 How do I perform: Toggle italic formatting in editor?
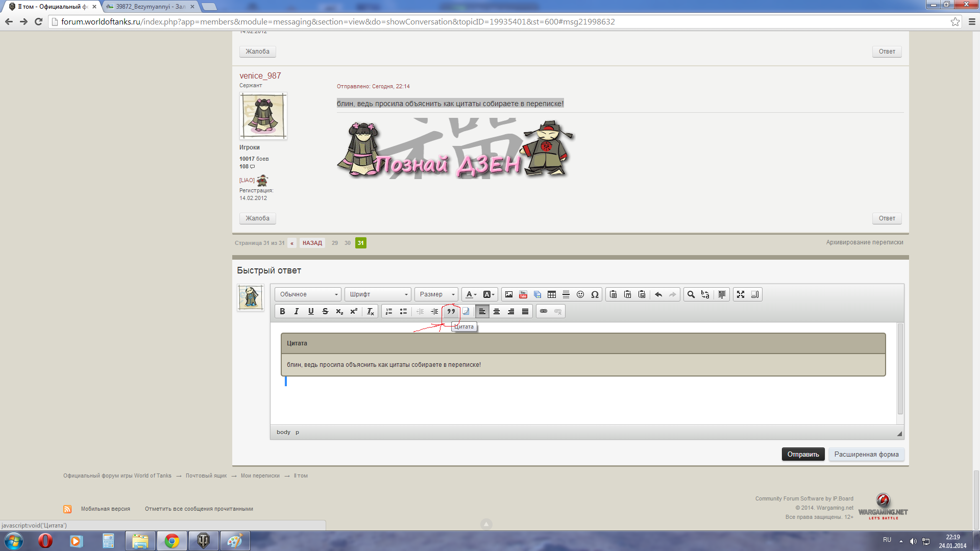297,311
